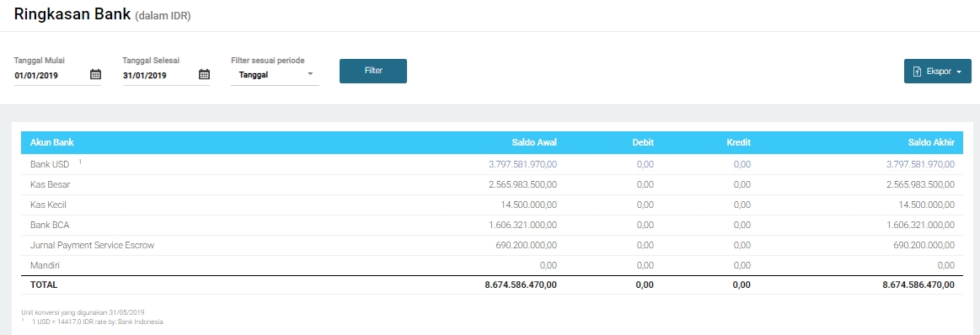Expand the Ekspor dropdown caret
The image size is (980, 335).
click(x=959, y=72)
